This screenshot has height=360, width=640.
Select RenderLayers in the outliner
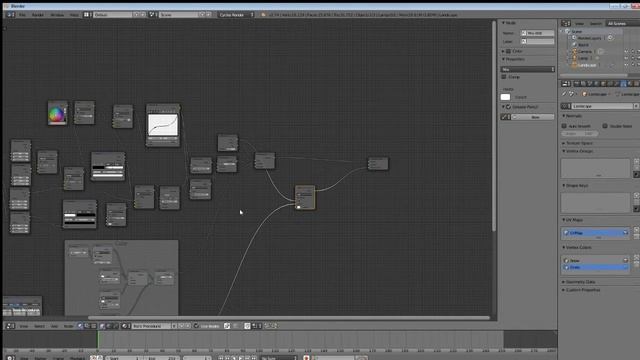(x=589, y=38)
